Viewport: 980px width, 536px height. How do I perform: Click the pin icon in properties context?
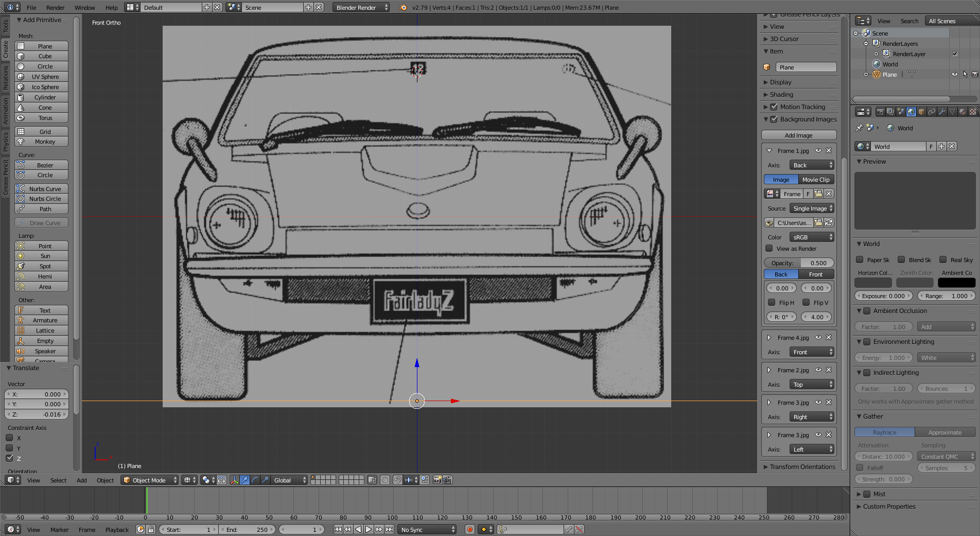click(x=859, y=128)
